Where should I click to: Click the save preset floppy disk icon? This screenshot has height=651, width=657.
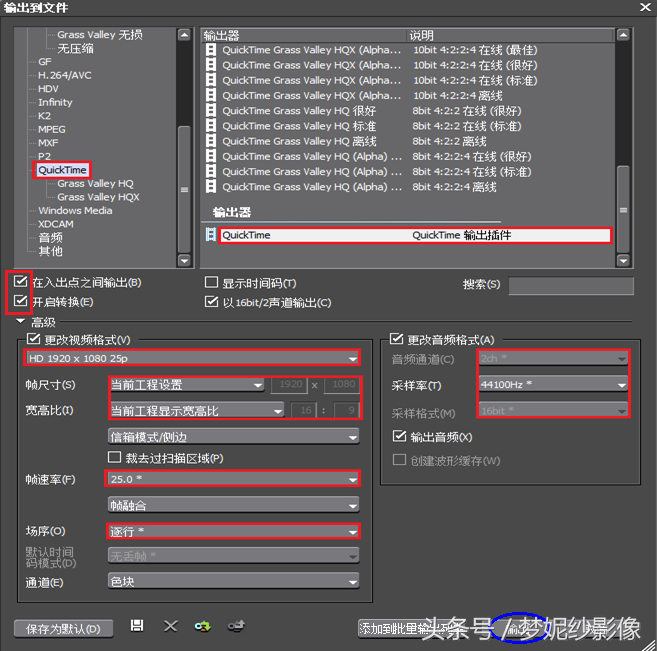click(138, 625)
